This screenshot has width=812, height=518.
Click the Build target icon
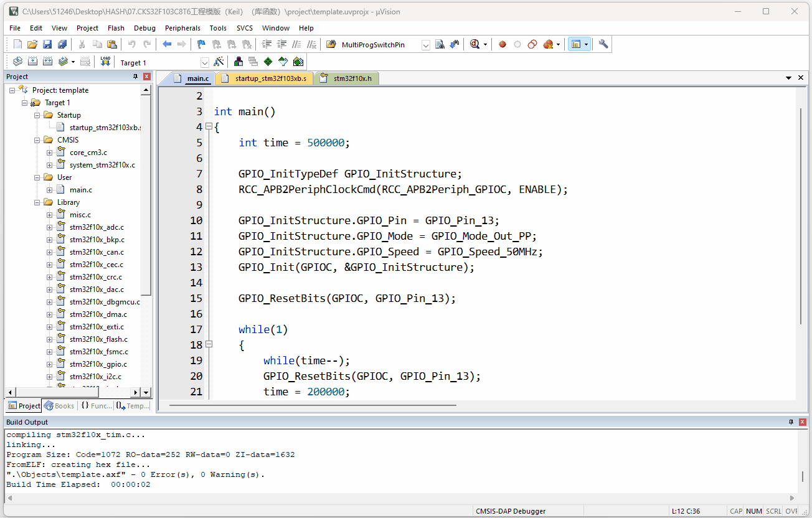click(x=32, y=62)
